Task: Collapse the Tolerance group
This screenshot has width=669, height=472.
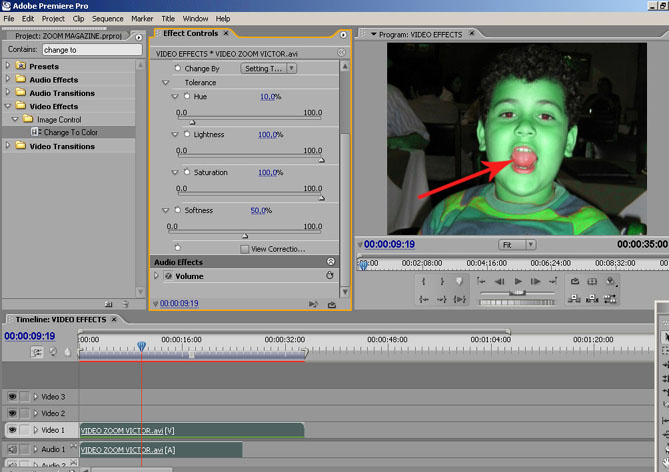Action: click(166, 82)
